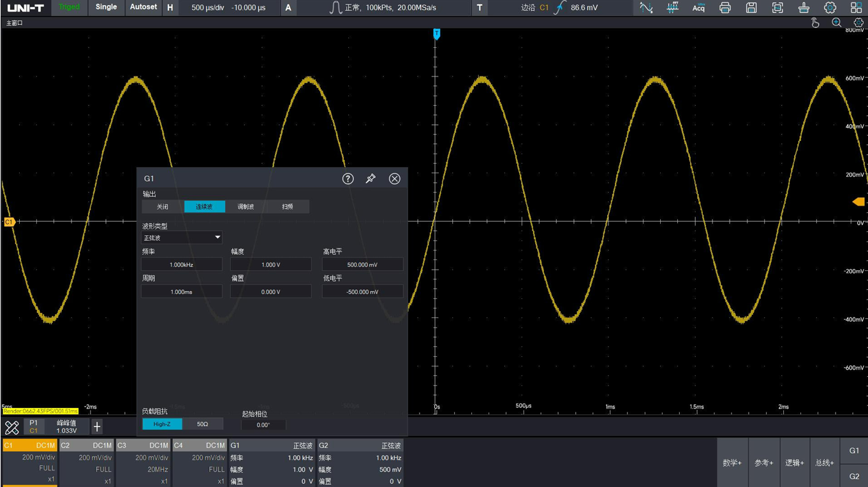Screen dimensions: 868x487
Task: Click the -10.000 µs delay value
Action: click(x=248, y=8)
